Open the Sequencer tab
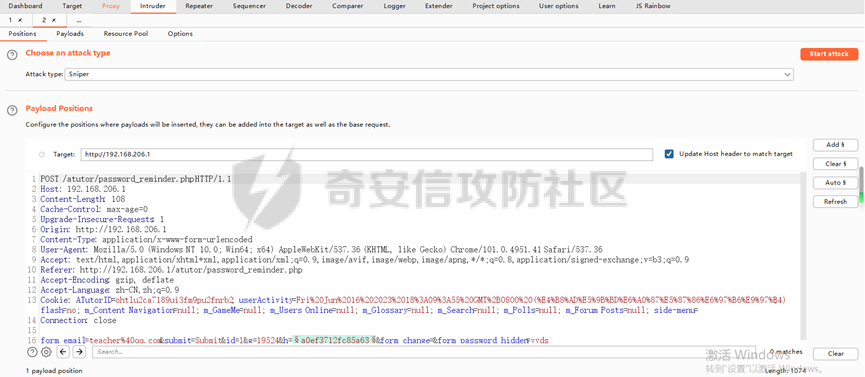 tap(249, 6)
